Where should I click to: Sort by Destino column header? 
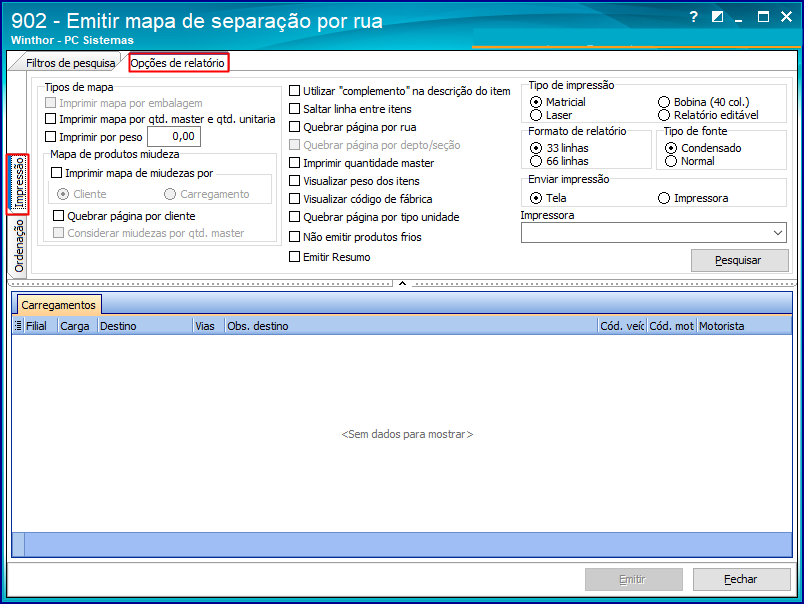tap(145, 326)
